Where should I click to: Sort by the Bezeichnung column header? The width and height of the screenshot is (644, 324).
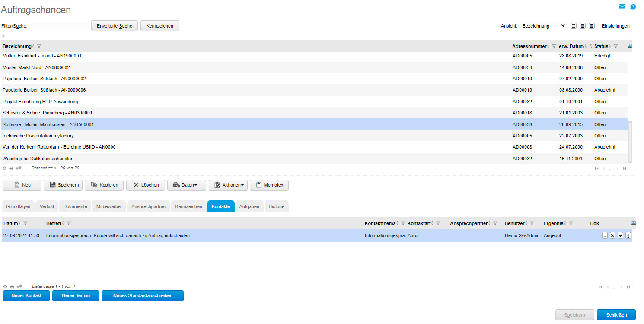click(17, 46)
